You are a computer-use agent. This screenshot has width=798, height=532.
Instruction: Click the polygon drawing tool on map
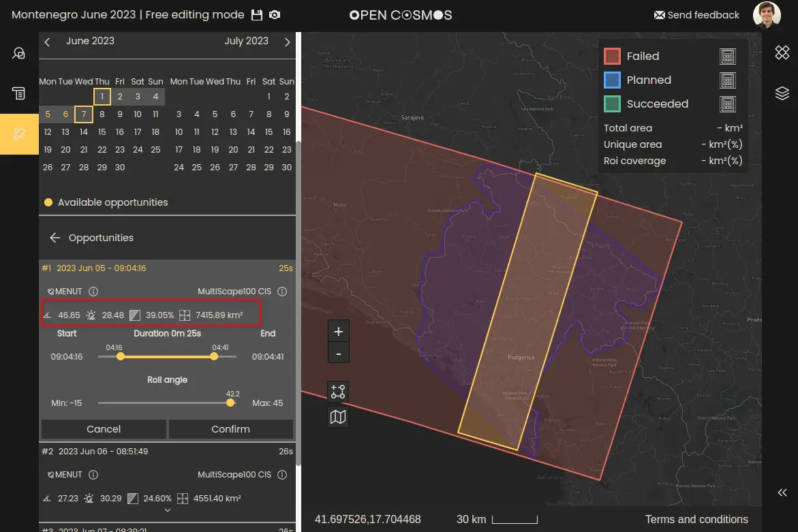tap(338, 392)
